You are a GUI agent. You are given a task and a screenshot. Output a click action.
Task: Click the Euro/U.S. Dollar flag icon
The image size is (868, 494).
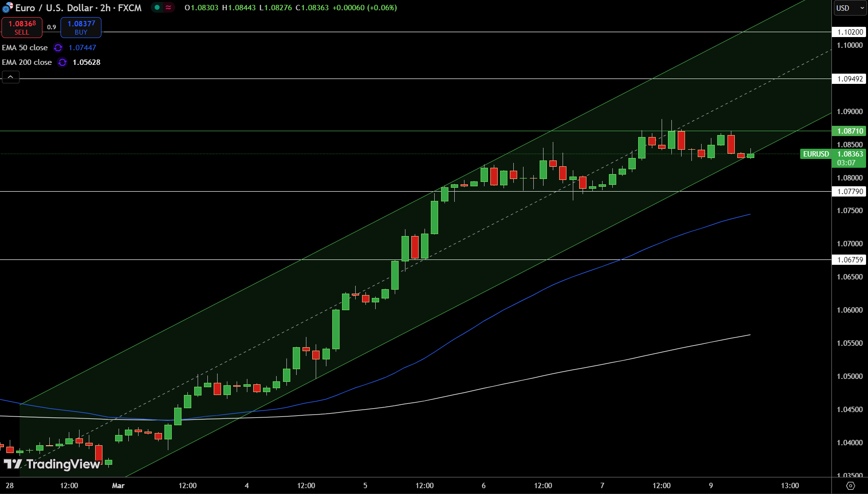click(x=7, y=7)
